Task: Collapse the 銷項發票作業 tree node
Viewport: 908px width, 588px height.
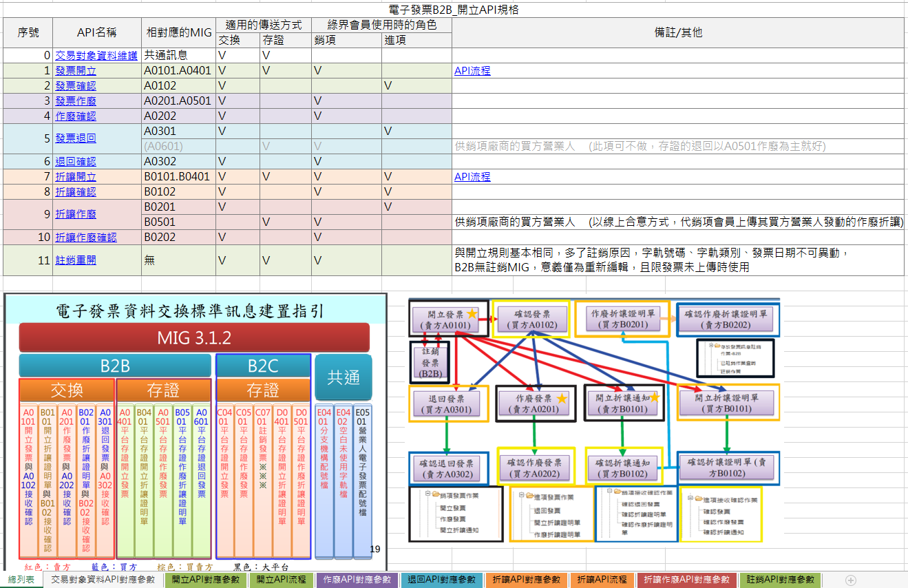Action: (x=427, y=494)
